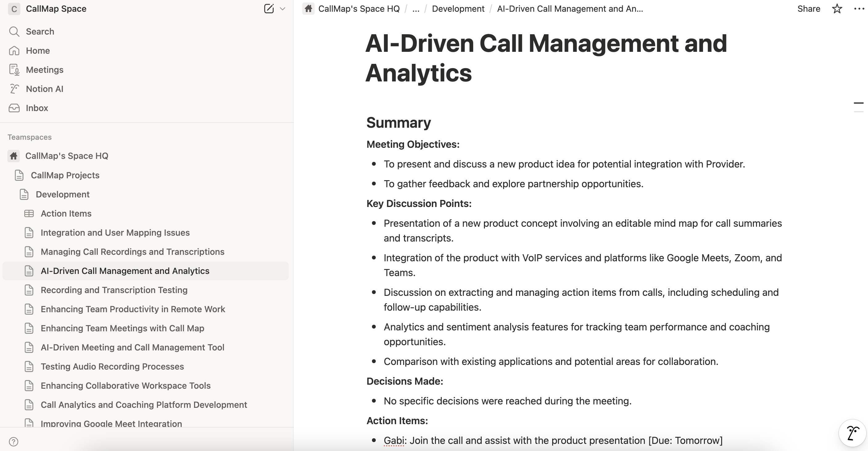Open Testing Audio Recording Processes
Viewport: 868px width, 451px height.
(112, 366)
